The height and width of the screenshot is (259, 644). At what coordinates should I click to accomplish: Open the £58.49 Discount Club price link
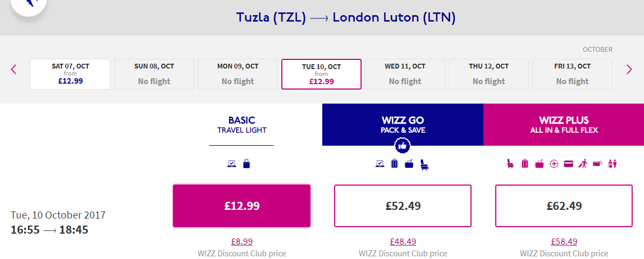click(x=564, y=241)
